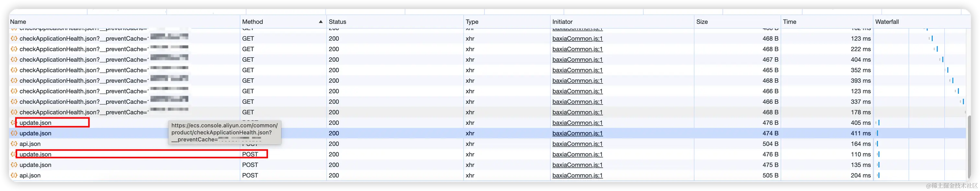The height and width of the screenshot is (191, 980).
Task: Sort requests by the Name column header
Action: tap(18, 22)
